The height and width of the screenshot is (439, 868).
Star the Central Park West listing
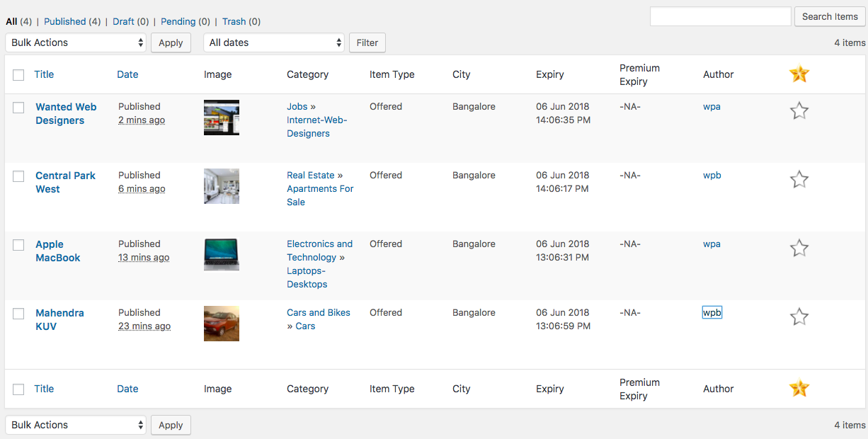[x=799, y=179]
